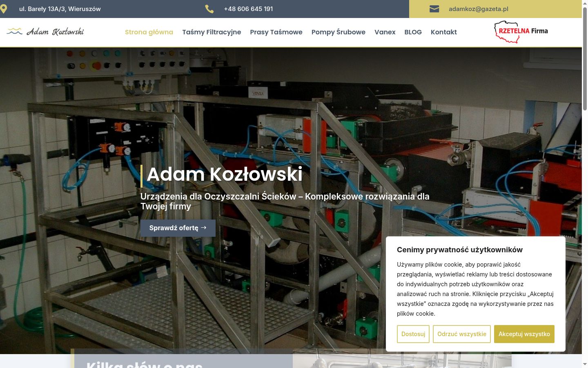Click the scrollbar up arrow
The image size is (588, 368).
click(585, 3)
